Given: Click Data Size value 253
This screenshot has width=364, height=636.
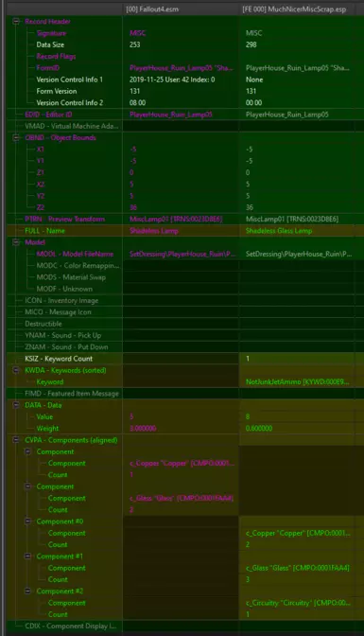Looking at the screenshot, I should [x=135, y=44].
